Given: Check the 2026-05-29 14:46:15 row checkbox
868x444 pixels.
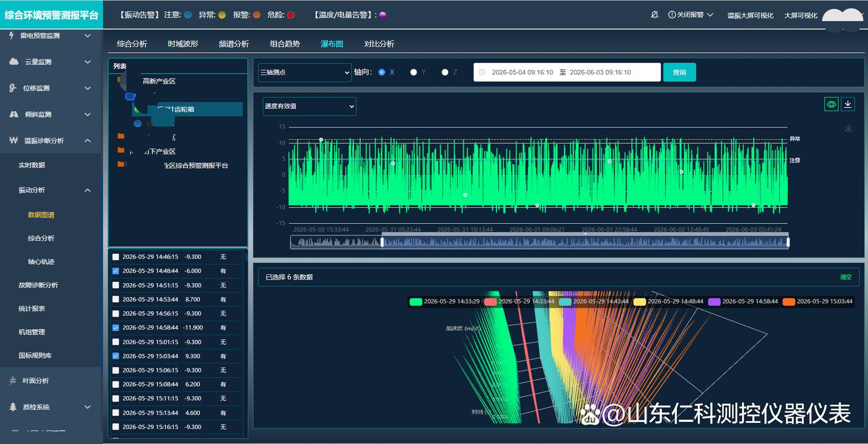Looking at the screenshot, I should click(115, 257).
